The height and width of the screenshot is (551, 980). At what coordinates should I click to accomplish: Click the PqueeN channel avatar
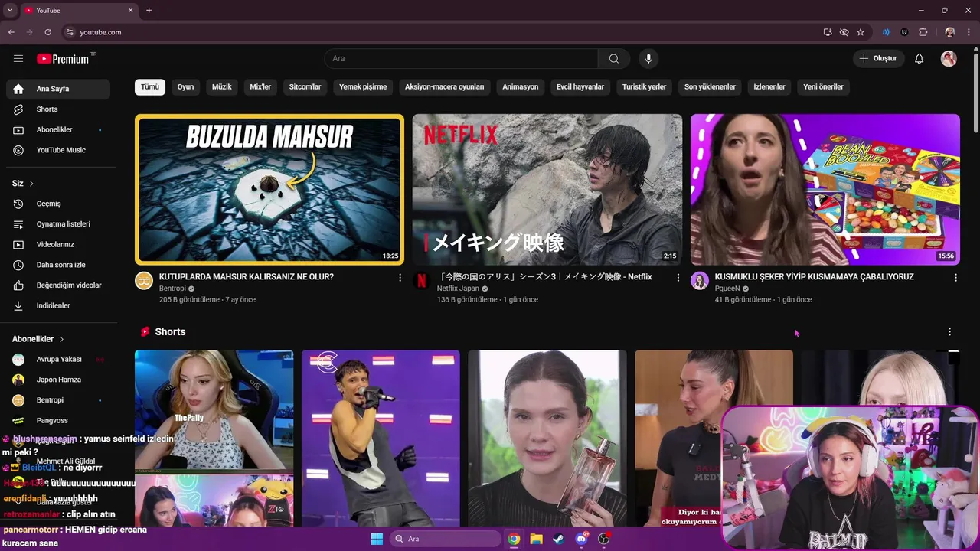click(x=700, y=280)
